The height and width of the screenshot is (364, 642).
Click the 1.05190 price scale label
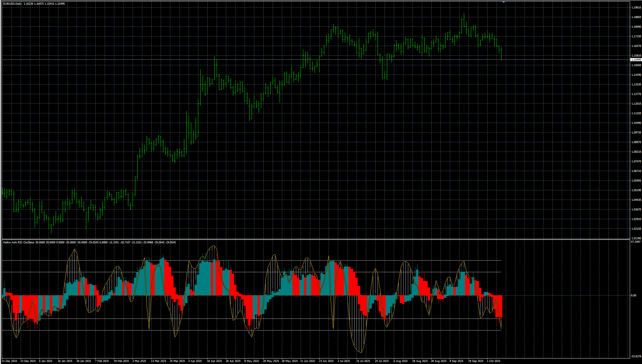(x=636, y=190)
